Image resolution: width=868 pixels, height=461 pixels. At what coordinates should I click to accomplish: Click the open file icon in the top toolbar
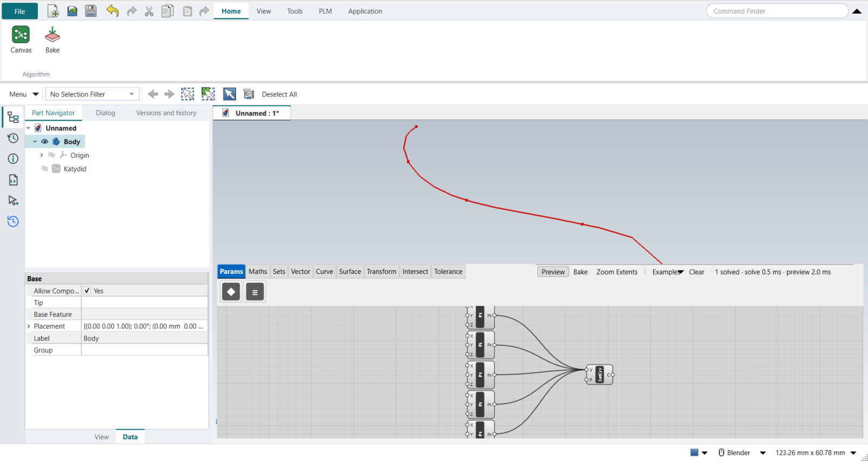pos(72,11)
